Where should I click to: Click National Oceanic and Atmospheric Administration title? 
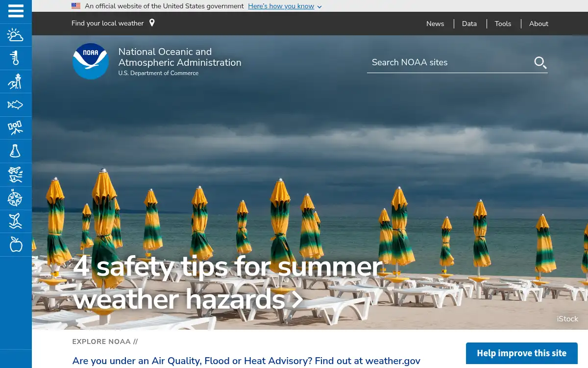[x=180, y=57]
